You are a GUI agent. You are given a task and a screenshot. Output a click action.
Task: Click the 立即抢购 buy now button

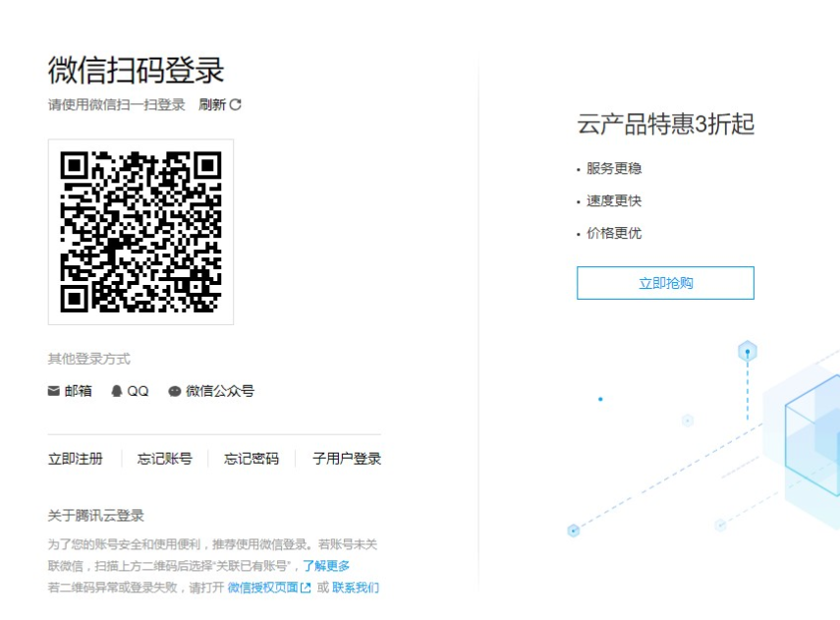(x=665, y=283)
